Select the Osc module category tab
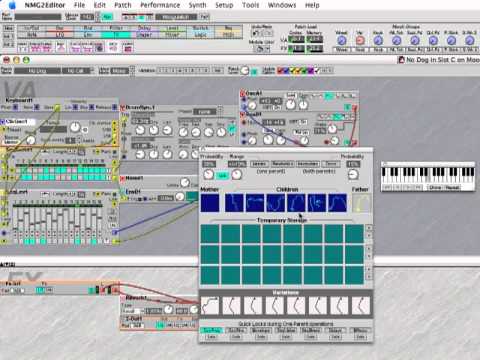The image size is (480, 360). pyautogui.click(x=60, y=28)
